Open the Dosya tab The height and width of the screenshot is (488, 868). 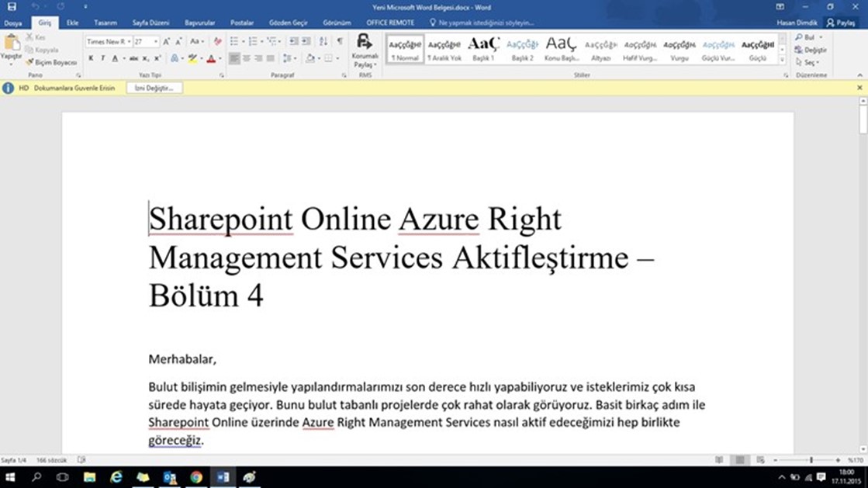tap(12, 22)
